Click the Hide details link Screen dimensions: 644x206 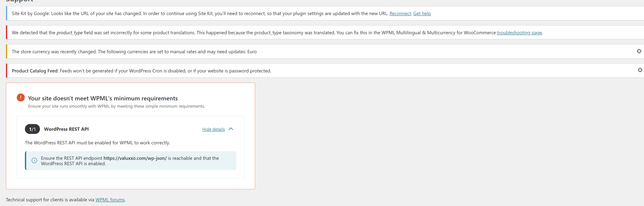[x=213, y=129]
